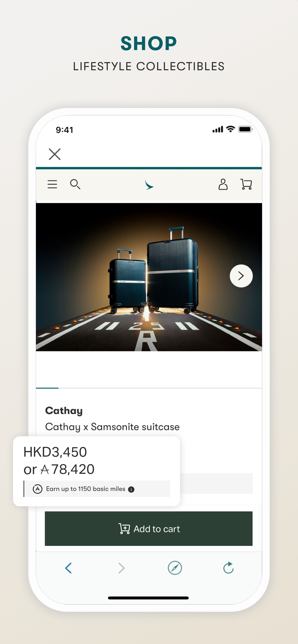
Task: Open page in Safari compass icon
Action: click(x=175, y=568)
